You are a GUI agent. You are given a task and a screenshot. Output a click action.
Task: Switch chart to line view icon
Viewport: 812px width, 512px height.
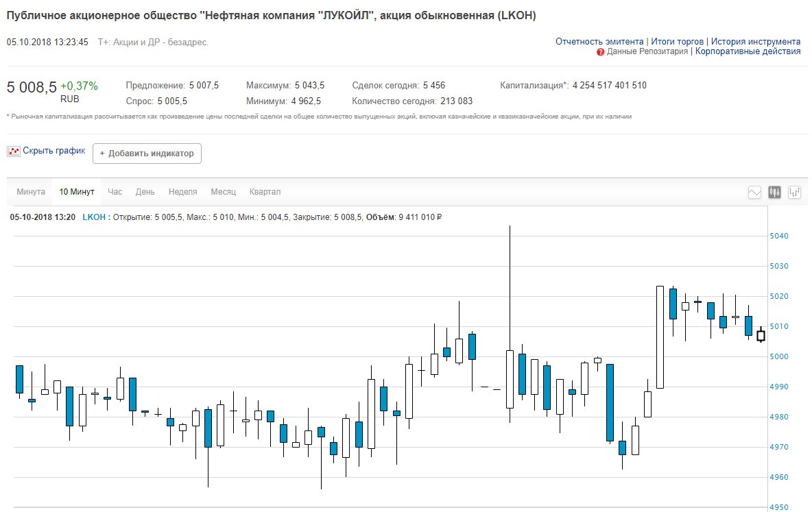tap(754, 193)
